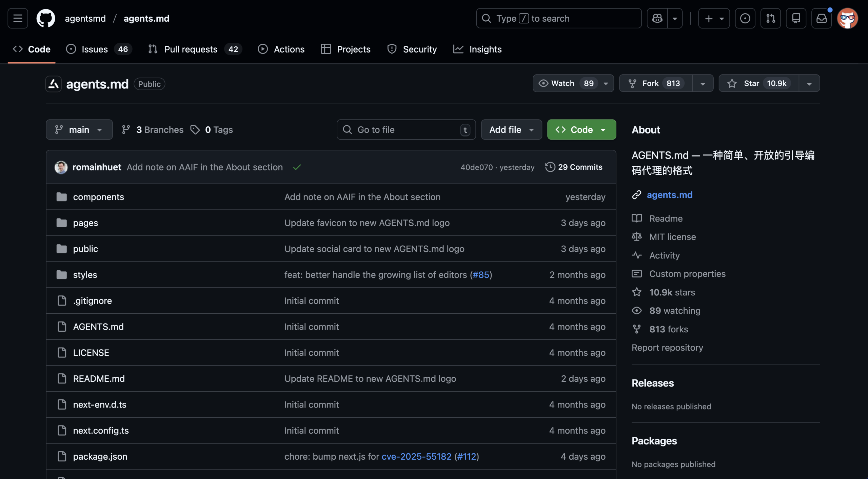Open the components folder

pos(98,197)
